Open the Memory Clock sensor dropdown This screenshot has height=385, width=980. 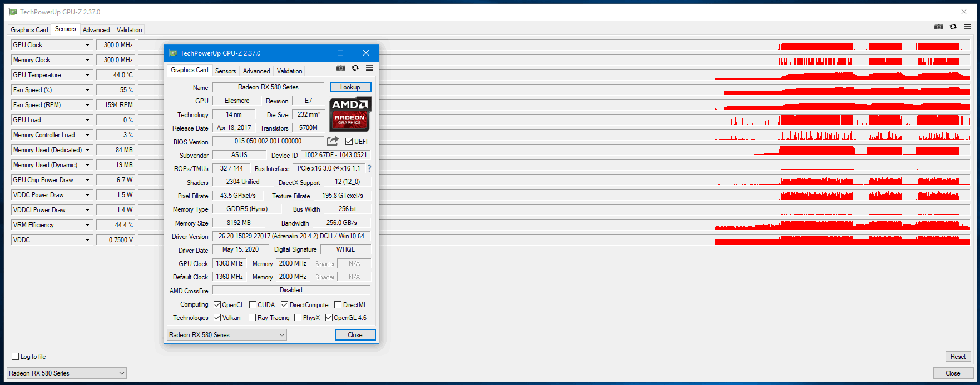click(87, 60)
